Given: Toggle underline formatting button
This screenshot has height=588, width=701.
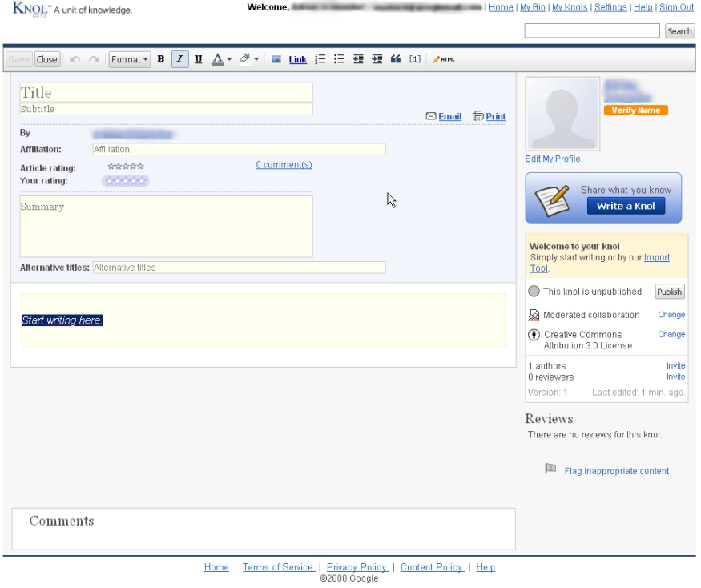Looking at the screenshot, I should 199,59.
